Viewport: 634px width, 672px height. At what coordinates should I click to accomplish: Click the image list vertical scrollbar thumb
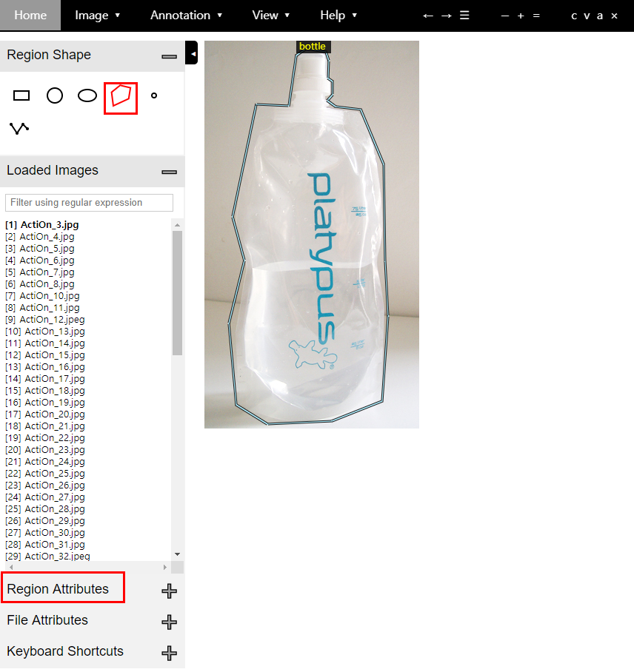click(177, 293)
